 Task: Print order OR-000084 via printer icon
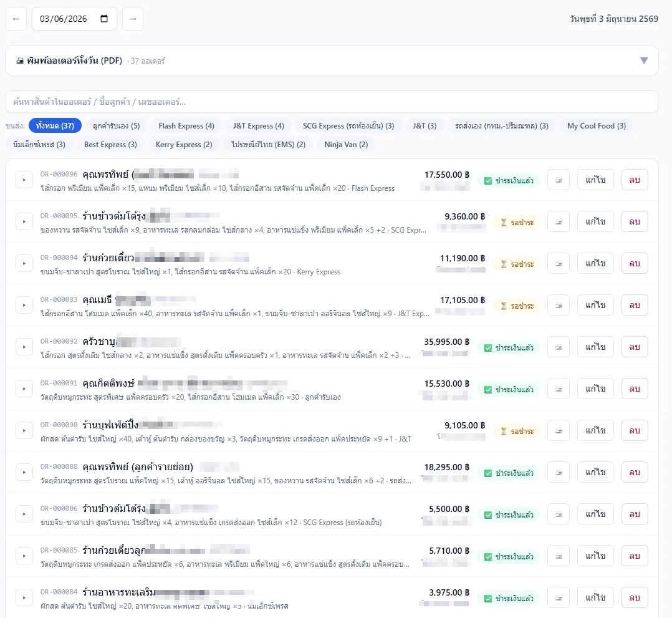pos(559,597)
